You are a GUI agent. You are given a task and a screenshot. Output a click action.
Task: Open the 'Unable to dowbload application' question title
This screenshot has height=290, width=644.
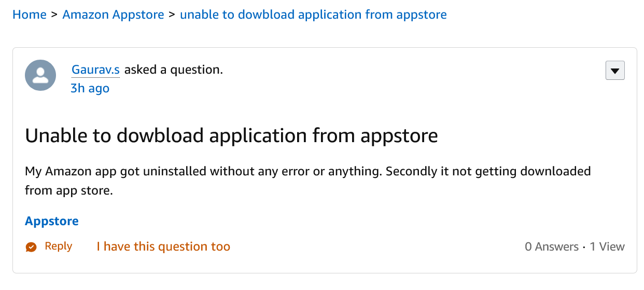(231, 136)
